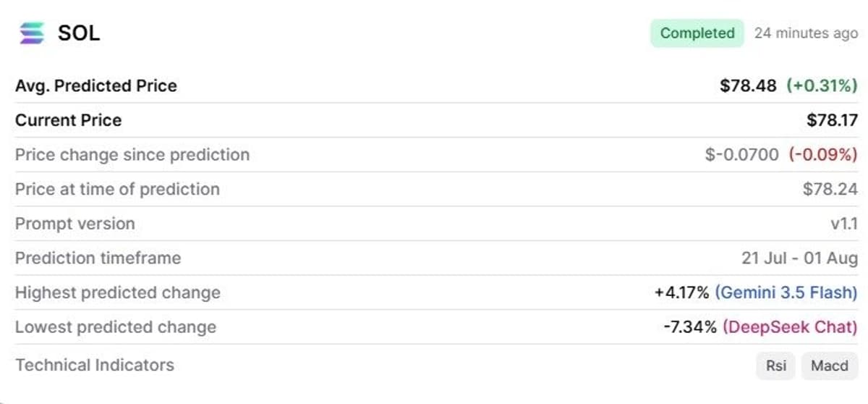868x404 pixels.
Task: Click the Avg. Predicted Price label
Action: tap(96, 85)
